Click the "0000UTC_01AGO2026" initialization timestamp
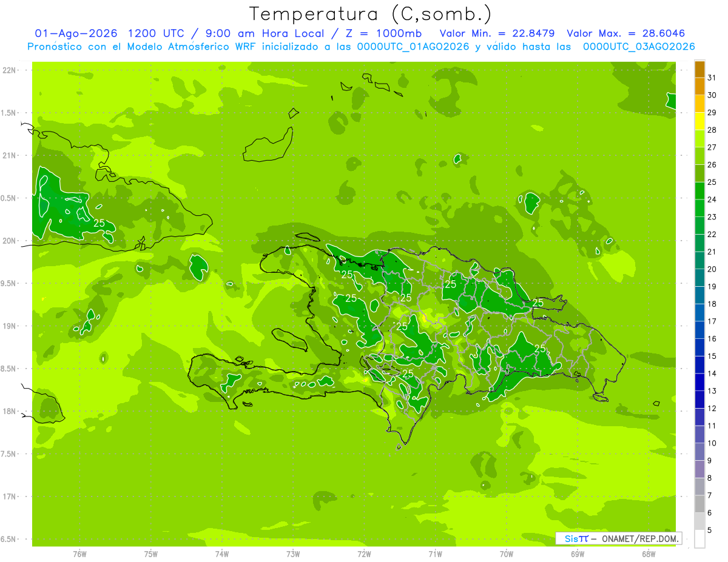The height and width of the screenshot is (562, 728). point(413,47)
